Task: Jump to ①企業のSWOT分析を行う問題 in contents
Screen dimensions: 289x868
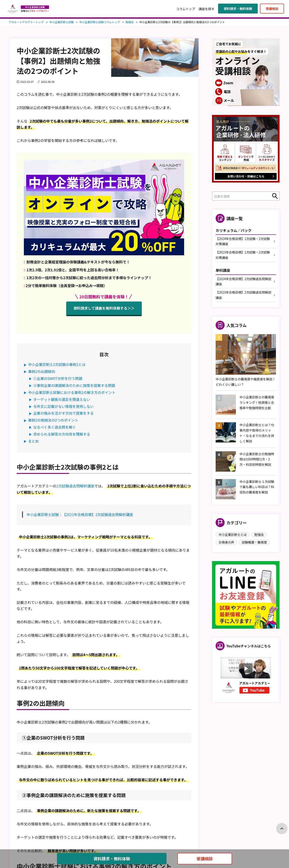Action: tap(58, 379)
